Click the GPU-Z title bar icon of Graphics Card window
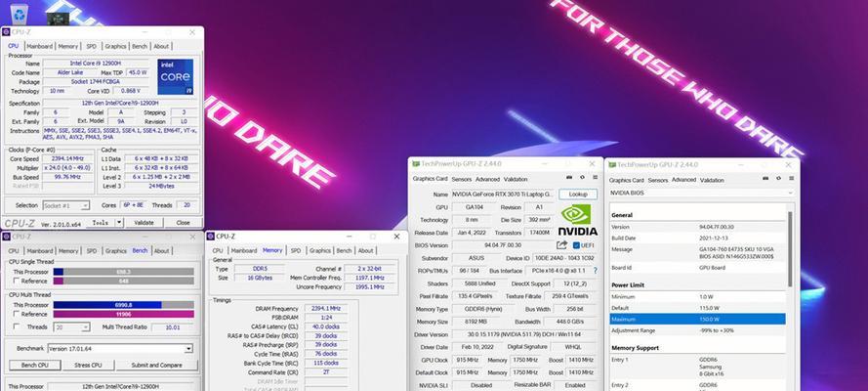The width and height of the screenshot is (868, 391). tap(415, 164)
